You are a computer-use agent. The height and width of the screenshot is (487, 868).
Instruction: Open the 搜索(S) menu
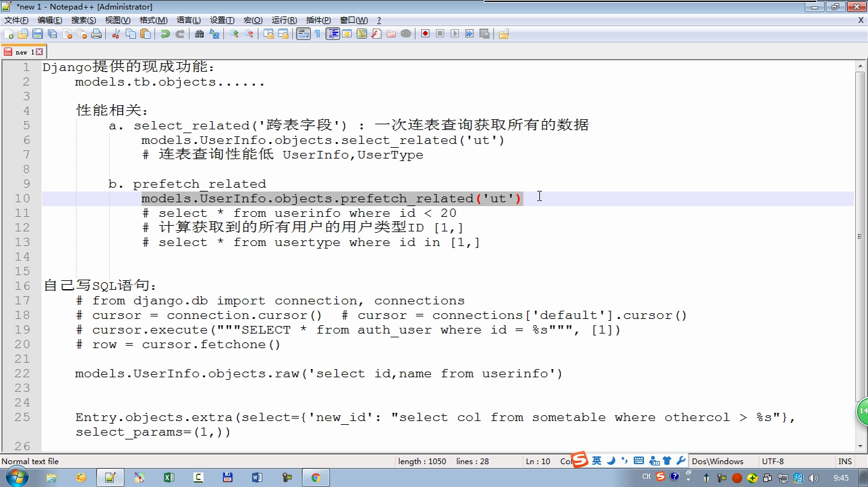83,20
